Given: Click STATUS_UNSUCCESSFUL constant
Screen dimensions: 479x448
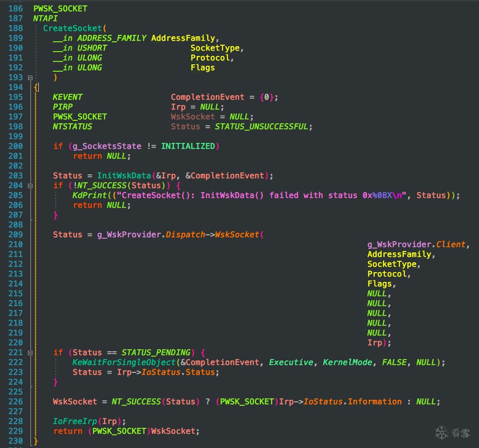Looking at the screenshot, I should click(261, 126).
